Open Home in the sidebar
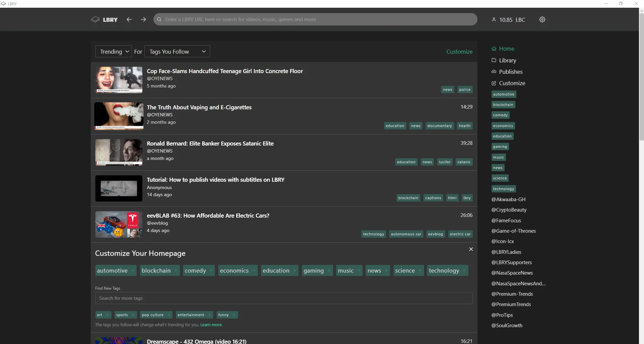The image size is (644, 344). [x=503, y=49]
